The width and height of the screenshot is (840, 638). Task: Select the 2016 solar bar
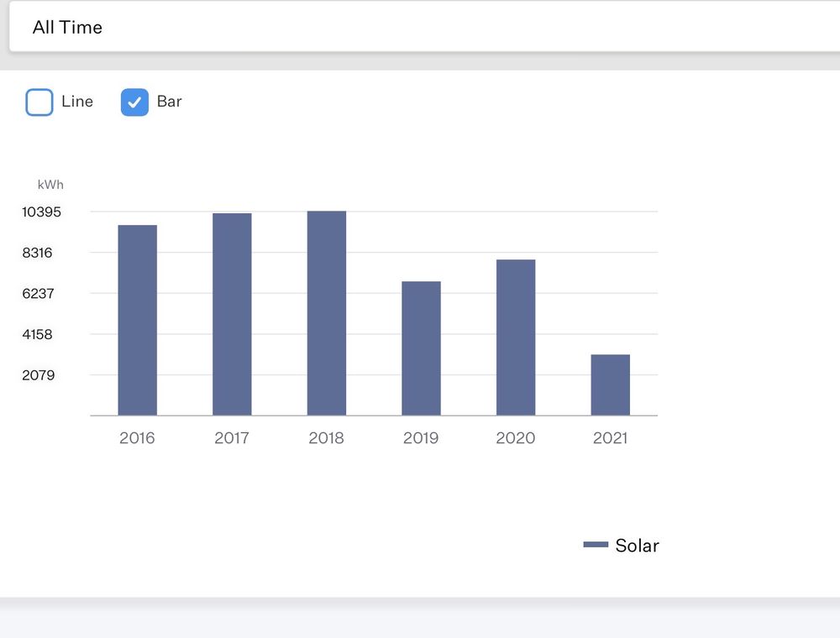pos(138,320)
